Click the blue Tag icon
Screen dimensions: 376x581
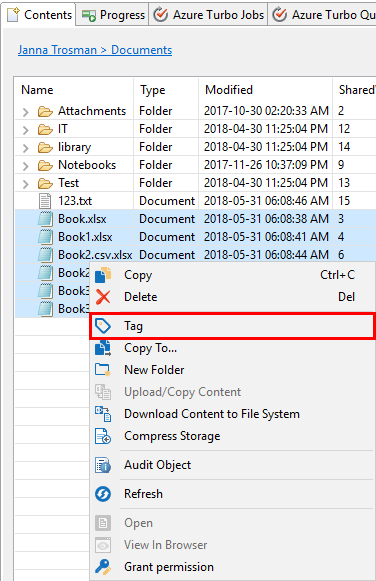[103, 326]
